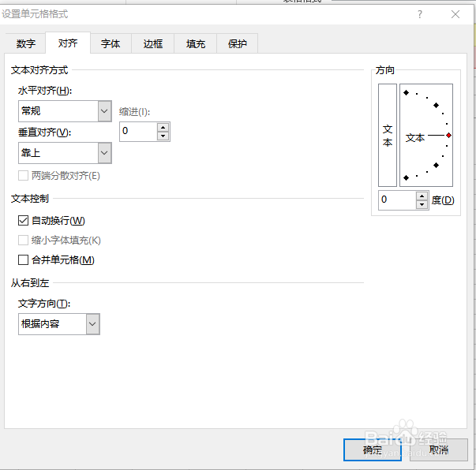
Task: Switch to the 边框 tab
Action: (152, 43)
